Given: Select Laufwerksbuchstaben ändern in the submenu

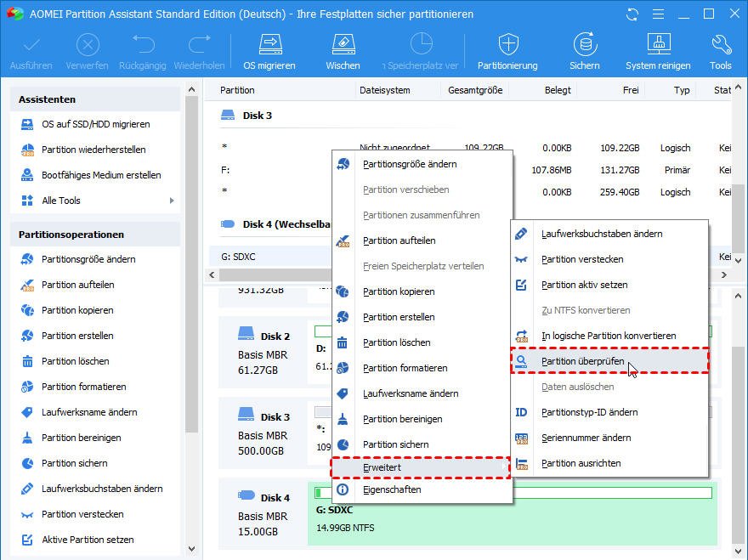Looking at the screenshot, I should (x=609, y=234).
